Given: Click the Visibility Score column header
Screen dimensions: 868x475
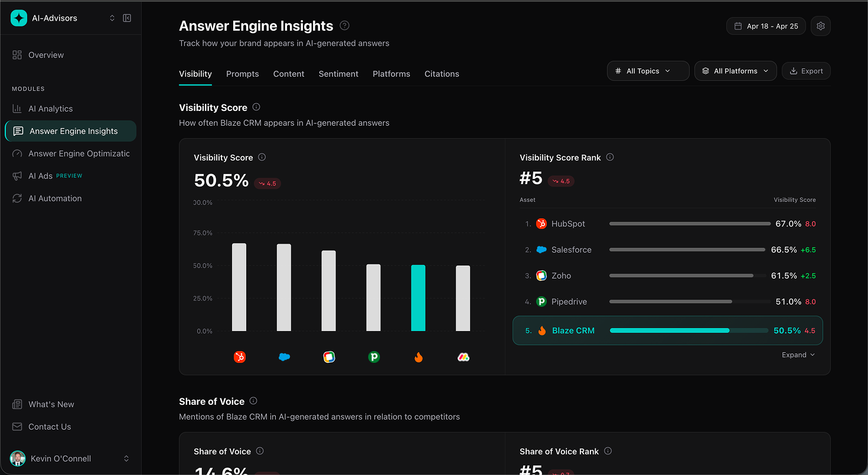Looking at the screenshot, I should [795, 199].
